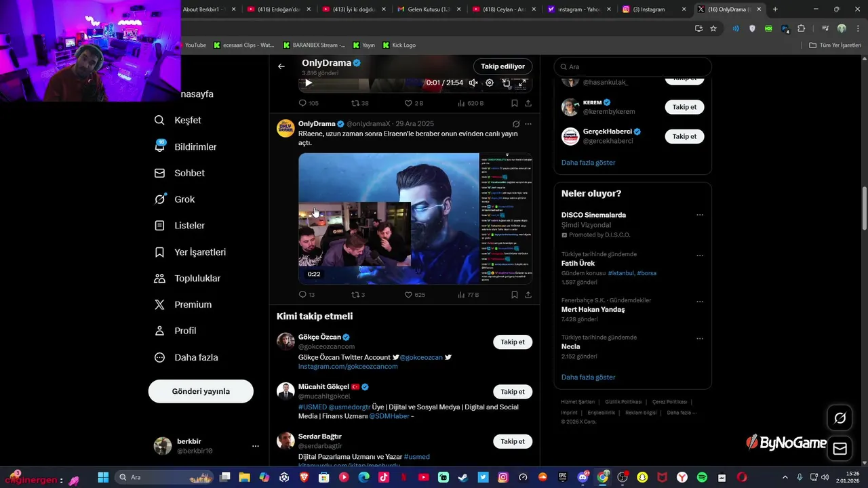Toggle the Takip ediliyor following button
Screen dimensions: 868x488
click(502, 66)
